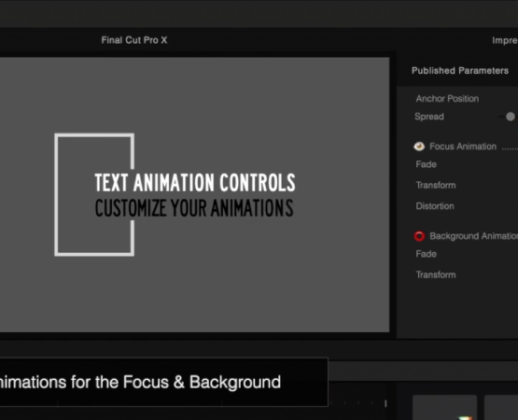The image size is (518, 420).
Task: Click the Focus & Background caption bar
Action: pyautogui.click(x=164, y=382)
